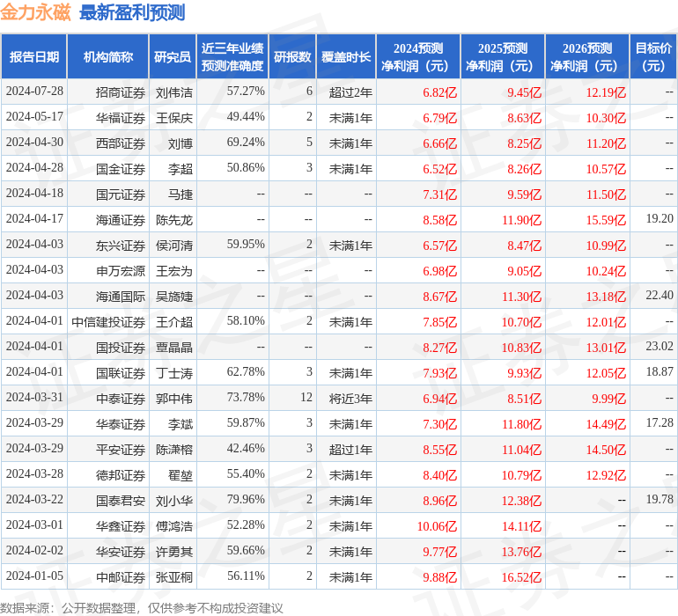Click analyst 丁士涛
Viewport: 678px width, 616px height.
174,373
